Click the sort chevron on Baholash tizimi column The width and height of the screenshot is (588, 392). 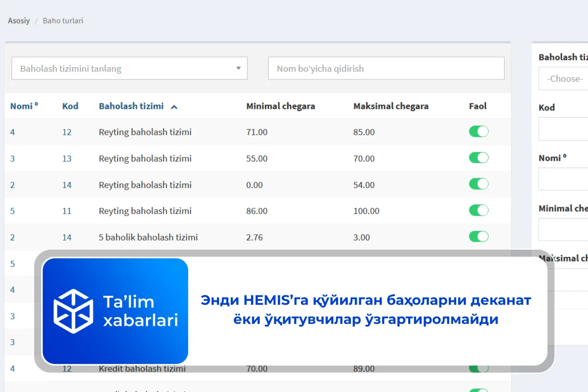(x=175, y=106)
